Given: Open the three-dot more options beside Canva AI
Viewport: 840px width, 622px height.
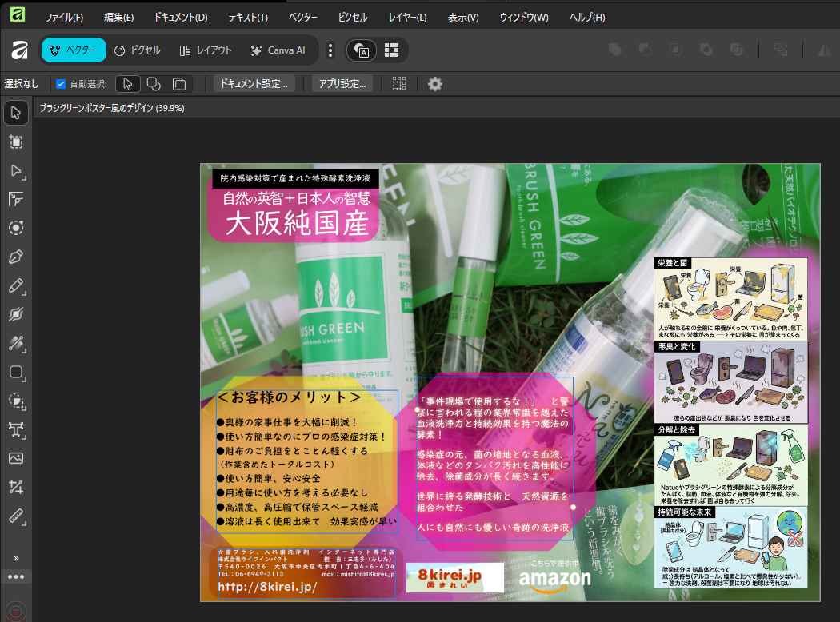Looking at the screenshot, I should [x=330, y=50].
